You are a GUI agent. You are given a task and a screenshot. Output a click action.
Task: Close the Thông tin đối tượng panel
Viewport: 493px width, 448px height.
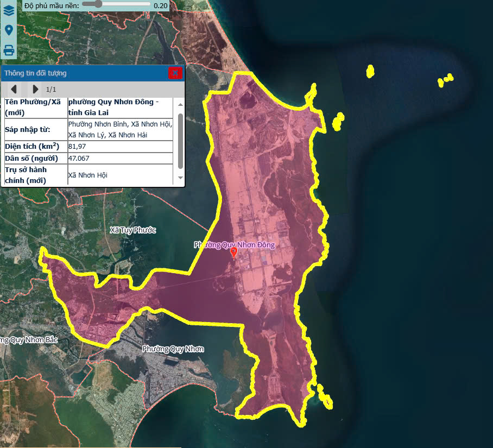click(x=174, y=73)
